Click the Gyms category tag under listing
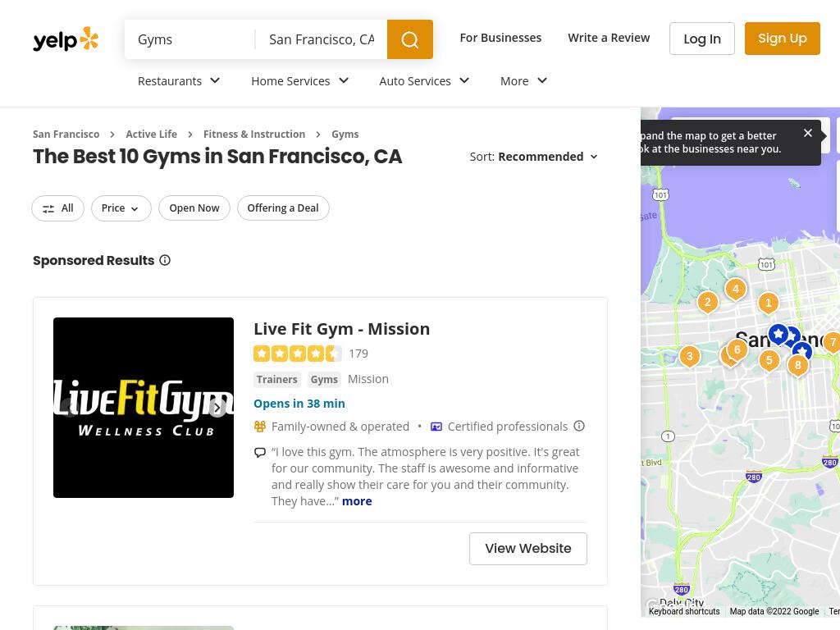This screenshot has width=840, height=630. 324,379
